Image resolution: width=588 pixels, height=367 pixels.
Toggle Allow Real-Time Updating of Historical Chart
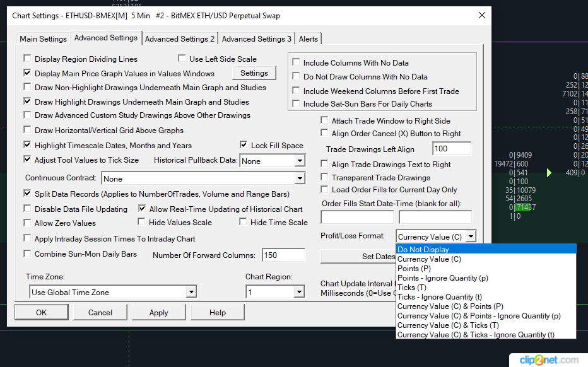[142, 209]
